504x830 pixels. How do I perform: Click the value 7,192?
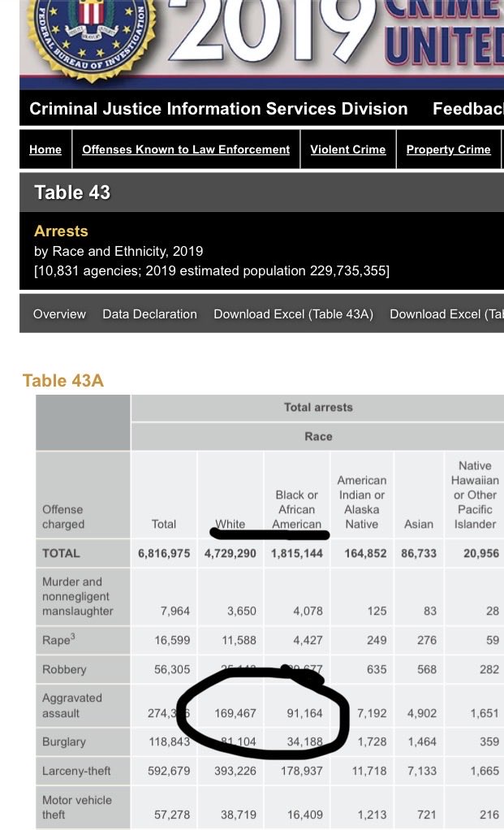372,713
